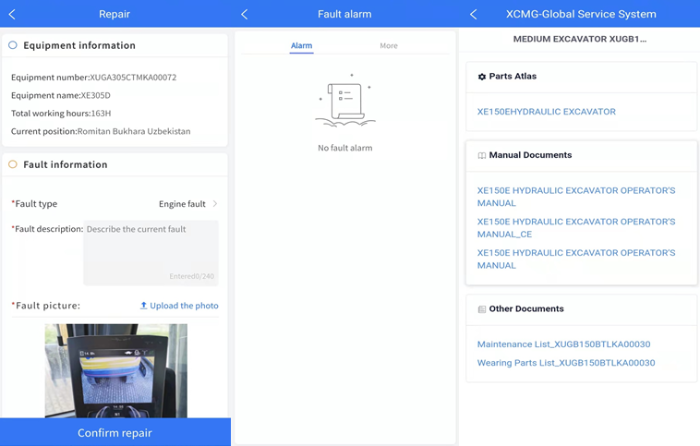Click the Manual Documents book icon
This screenshot has height=446, width=700.
click(482, 155)
